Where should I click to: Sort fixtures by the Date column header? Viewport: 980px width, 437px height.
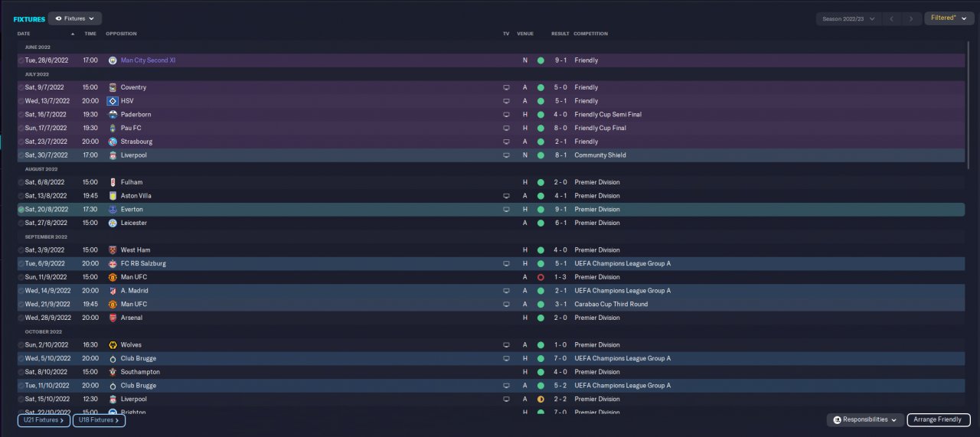click(x=24, y=34)
